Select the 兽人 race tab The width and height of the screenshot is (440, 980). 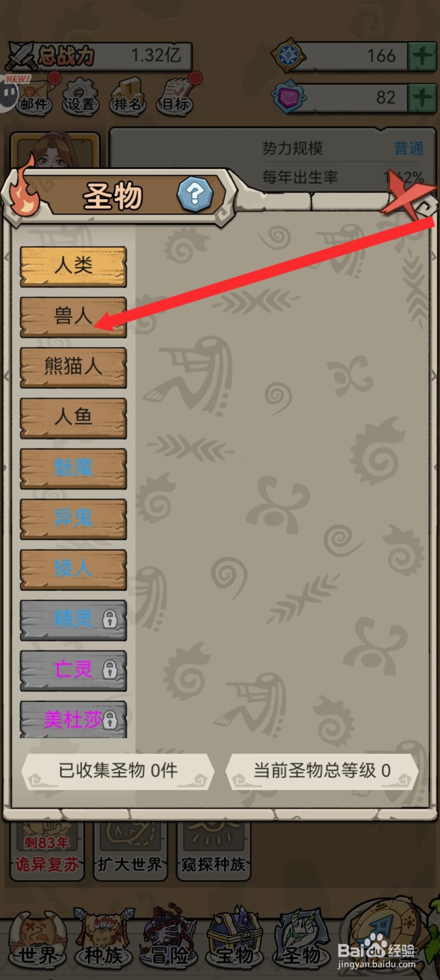click(73, 317)
